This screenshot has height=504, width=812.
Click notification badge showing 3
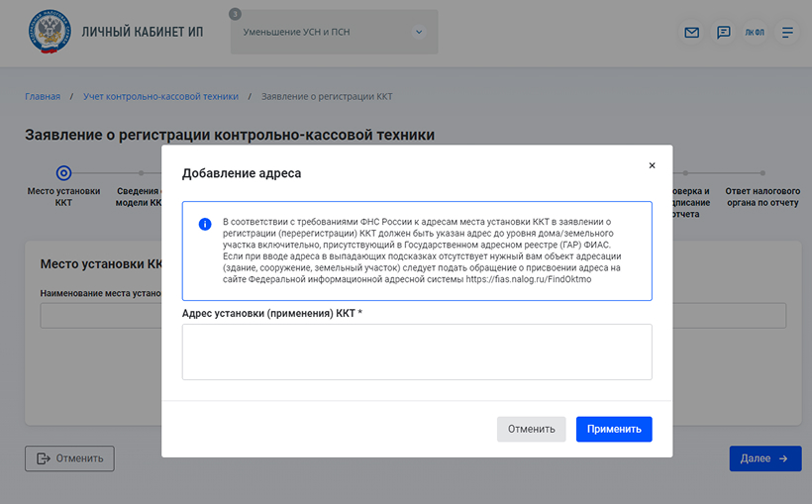[x=235, y=14]
